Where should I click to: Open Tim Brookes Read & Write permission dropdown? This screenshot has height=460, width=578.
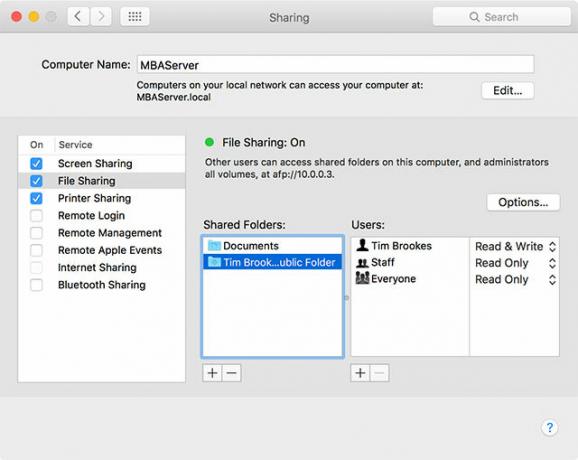(515, 246)
